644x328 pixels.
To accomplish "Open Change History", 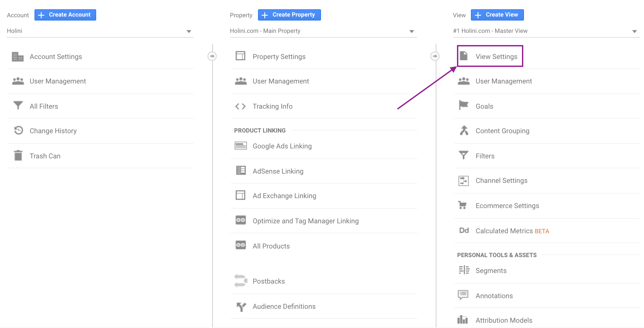I will point(53,131).
